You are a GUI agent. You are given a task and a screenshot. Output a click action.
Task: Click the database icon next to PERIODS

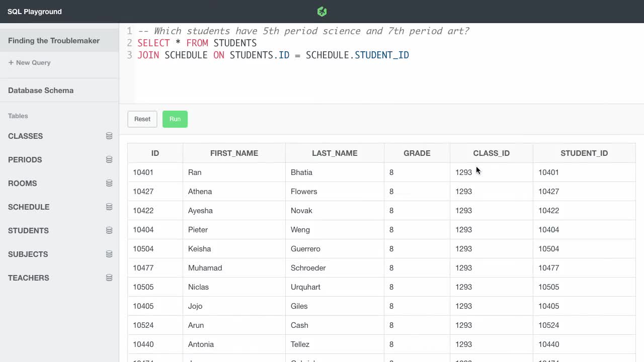click(x=109, y=159)
